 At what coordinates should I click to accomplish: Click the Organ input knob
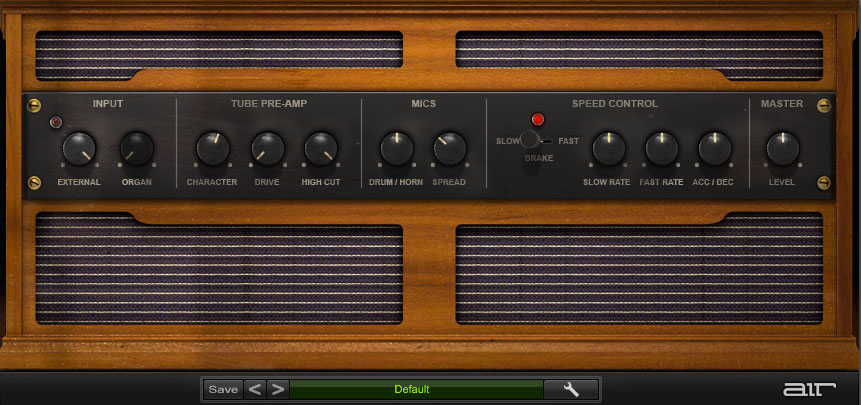coord(136,150)
